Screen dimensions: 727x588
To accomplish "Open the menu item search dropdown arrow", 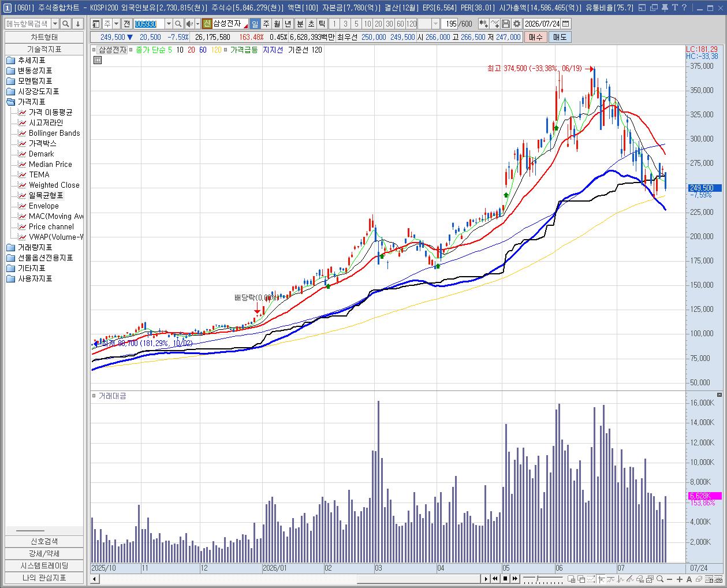I will click(55, 24).
